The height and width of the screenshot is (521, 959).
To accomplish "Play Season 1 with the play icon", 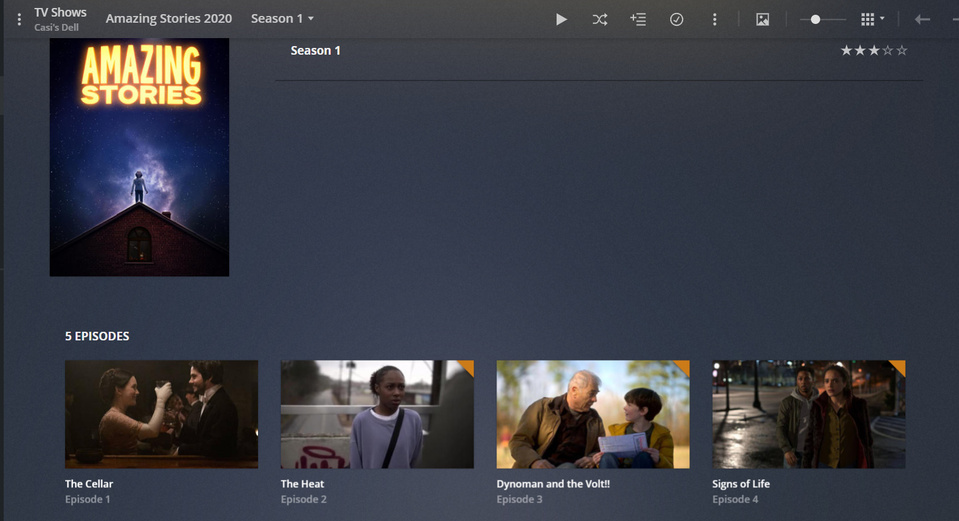I will coord(561,20).
